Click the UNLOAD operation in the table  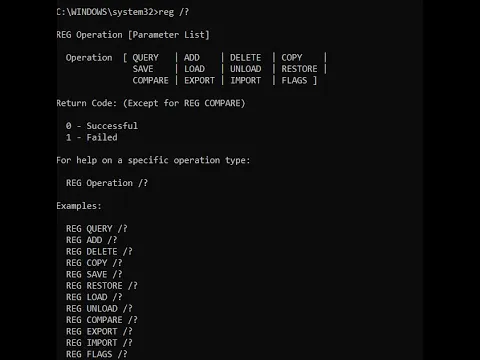click(x=246, y=69)
